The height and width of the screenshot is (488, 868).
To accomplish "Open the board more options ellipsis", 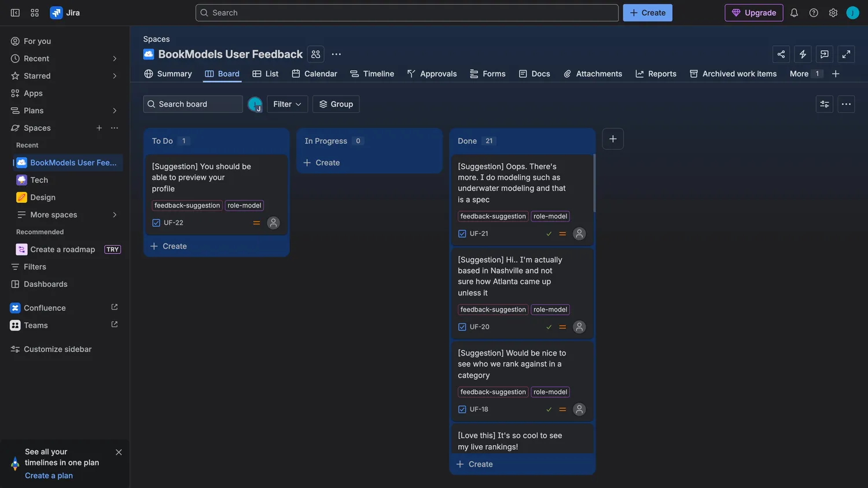I will pos(846,104).
